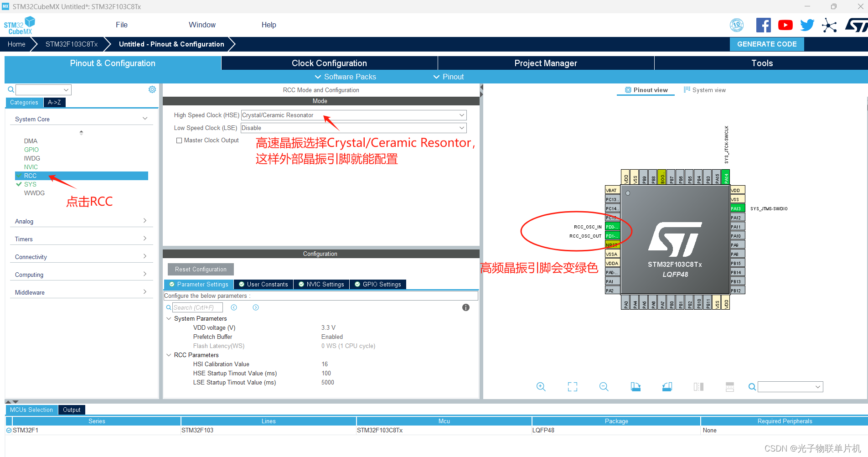Screen dimensions: 868x457
Task: Fit the pinout to the view
Action: (x=573, y=387)
